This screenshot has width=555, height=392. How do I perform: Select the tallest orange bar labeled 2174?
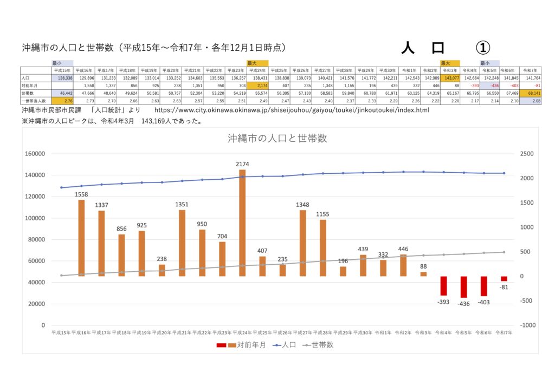242,223
